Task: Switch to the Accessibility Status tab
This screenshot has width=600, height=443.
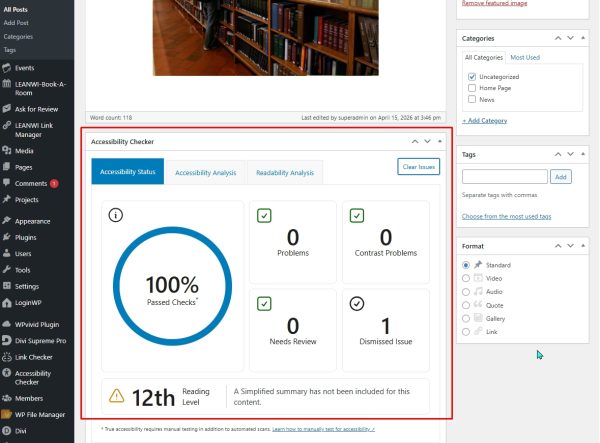Action: click(127, 171)
